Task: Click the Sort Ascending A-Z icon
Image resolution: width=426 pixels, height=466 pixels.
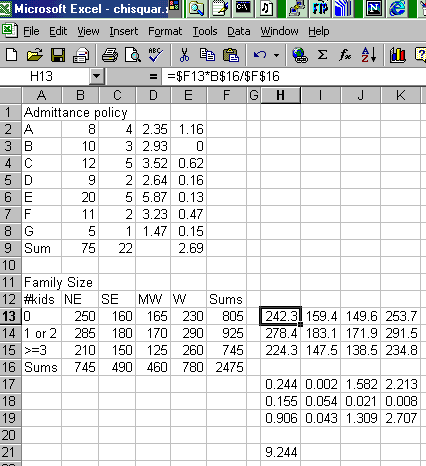Action: pos(369,55)
